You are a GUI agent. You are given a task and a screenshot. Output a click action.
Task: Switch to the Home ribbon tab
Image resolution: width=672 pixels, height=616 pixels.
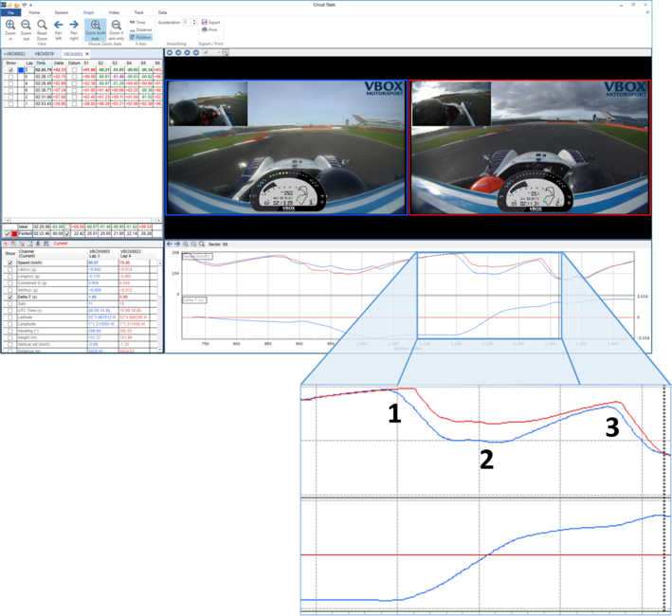pyautogui.click(x=34, y=12)
